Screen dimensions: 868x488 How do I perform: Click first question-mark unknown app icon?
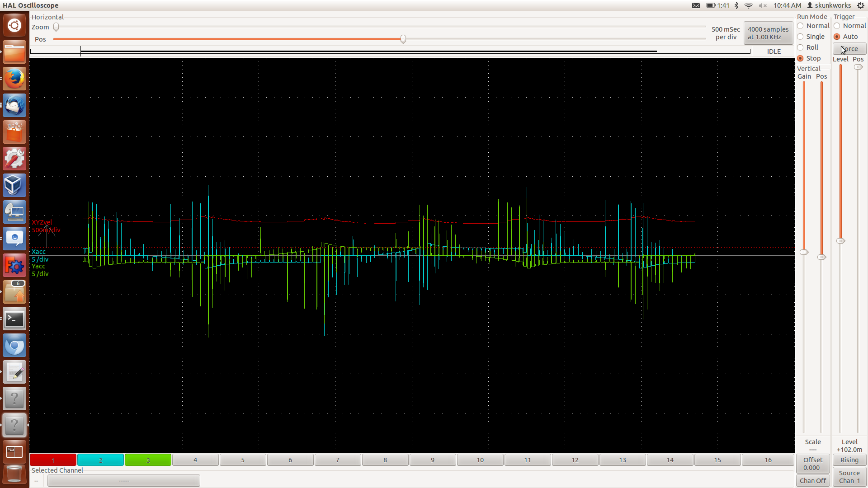pos(14,399)
